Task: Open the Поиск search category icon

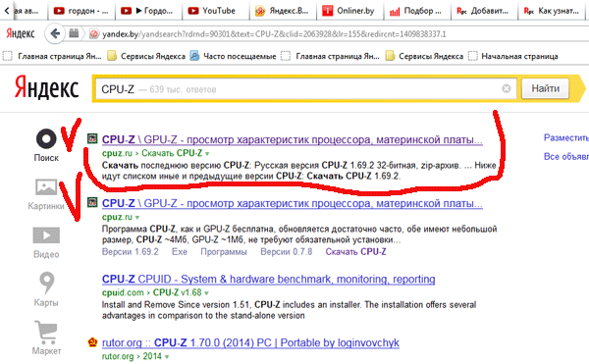Action: tap(46, 138)
